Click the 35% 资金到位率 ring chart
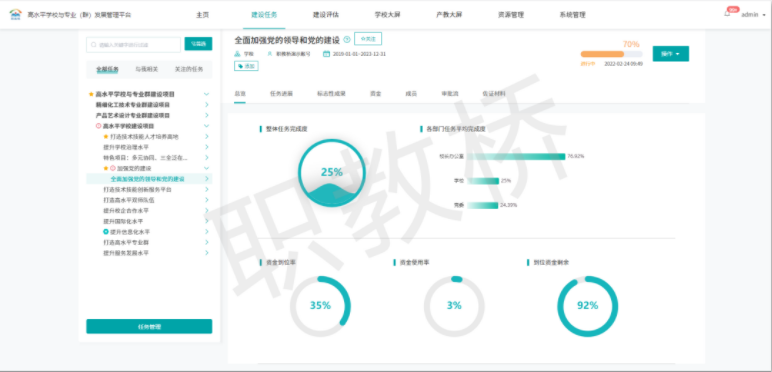The width and height of the screenshot is (772, 372). click(320, 306)
